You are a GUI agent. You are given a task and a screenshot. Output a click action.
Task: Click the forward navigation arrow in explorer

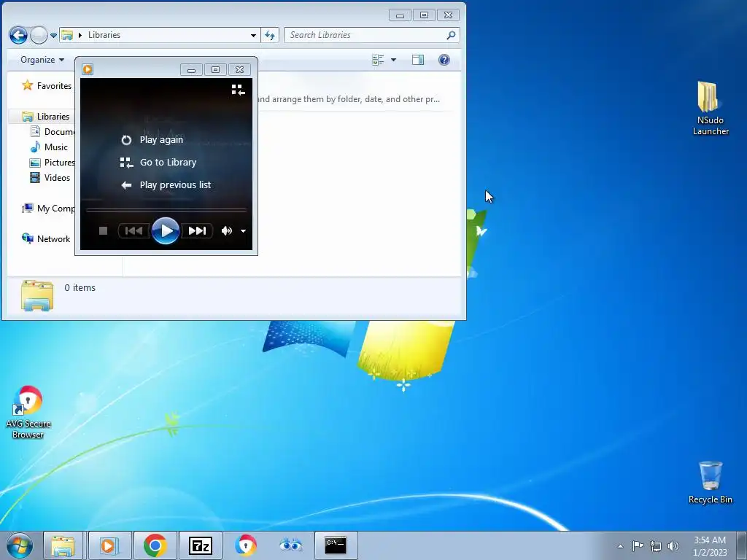pos(39,35)
